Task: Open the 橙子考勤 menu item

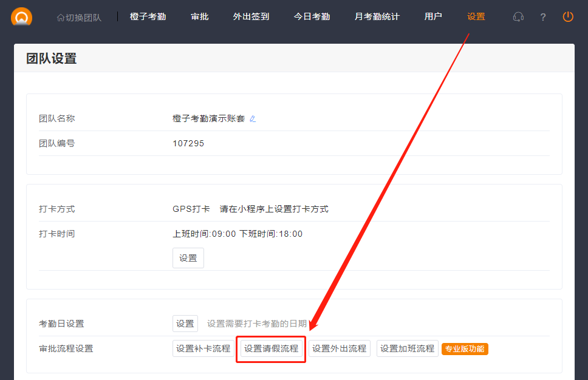Action: pos(148,17)
